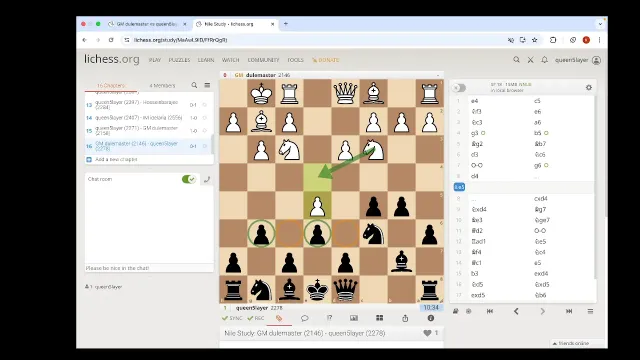This screenshot has height=360, width=640.
Task: Open the lichess site search icon
Action: tap(516, 60)
